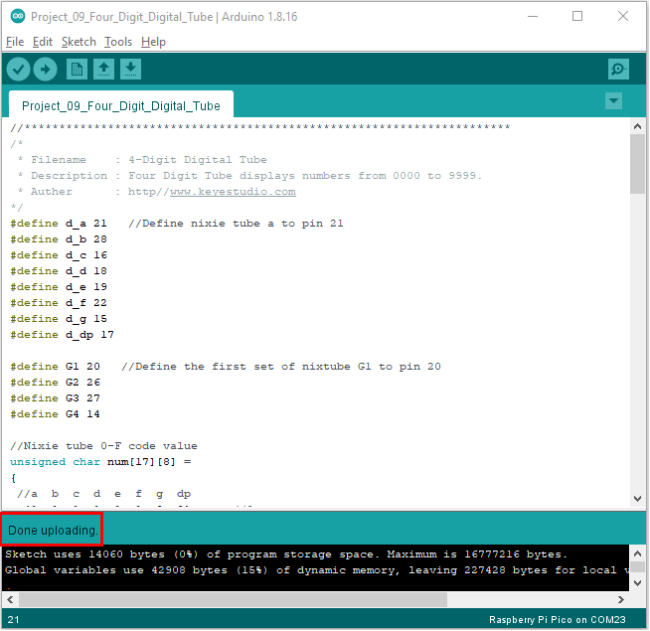This screenshot has height=631, width=650.
Task: Click the '//Nixie tube 0-F code value' comment
Action: [x=104, y=446]
